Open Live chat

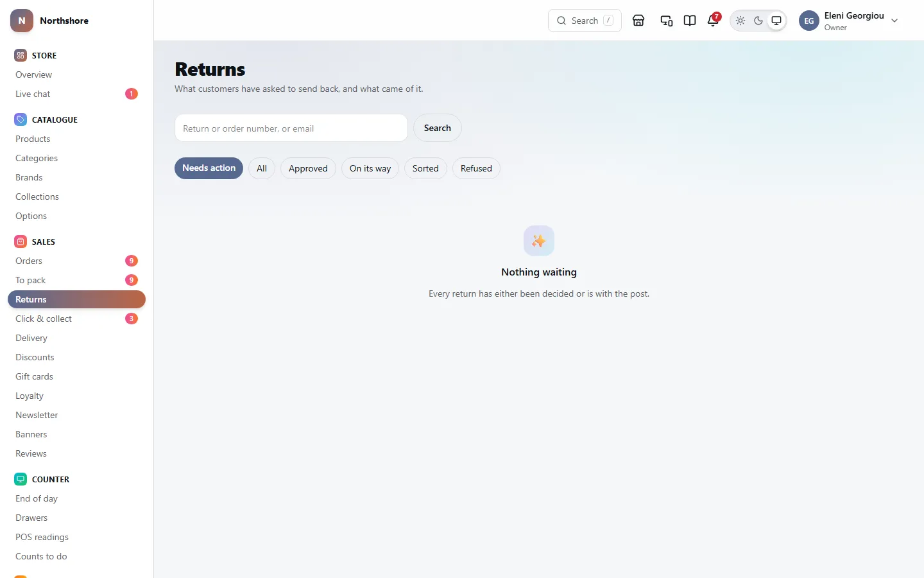click(76, 94)
